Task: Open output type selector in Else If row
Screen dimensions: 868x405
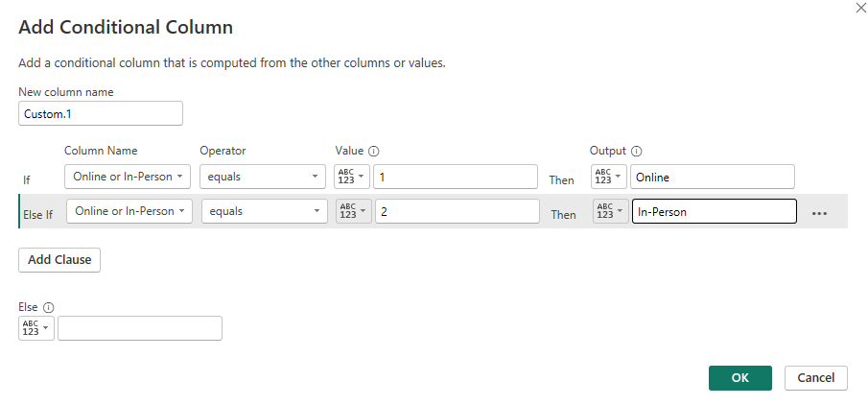Action: (x=610, y=211)
